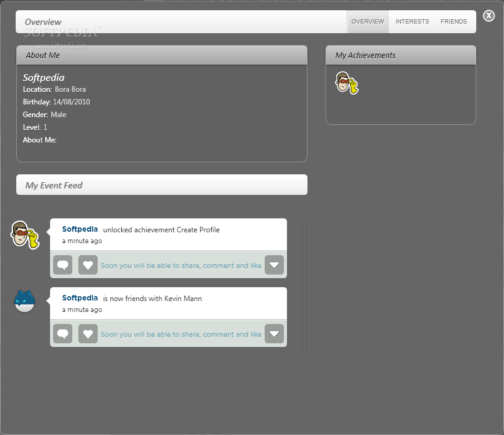Like the Kevin Mann friendship event
This screenshot has height=435, width=504.
pyautogui.click(x=88, y=334)
